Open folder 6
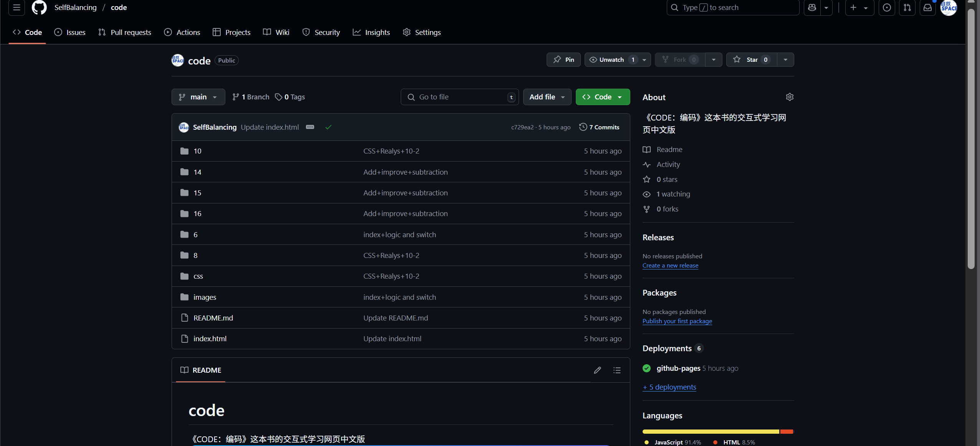This screenshot has height=446, width=980. [x=195, y=235]
